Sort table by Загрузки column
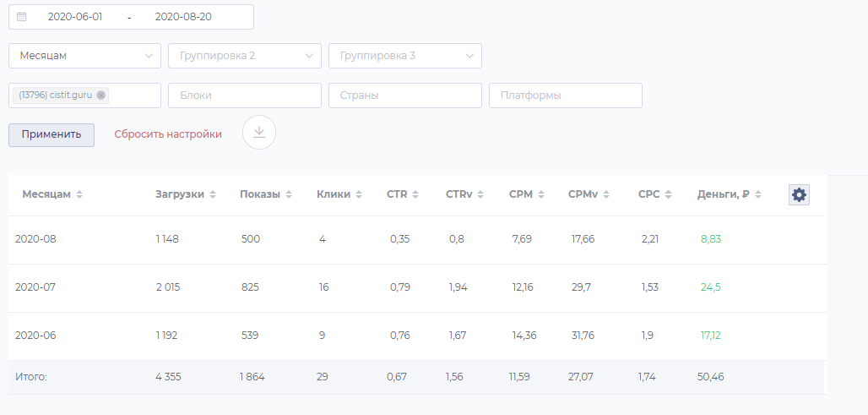 point(186,194)
